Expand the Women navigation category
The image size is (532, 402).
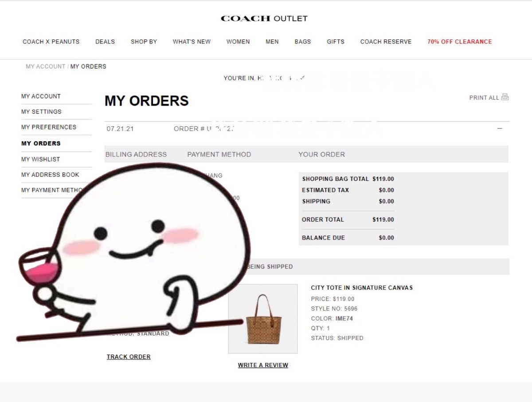coord(238,42)
